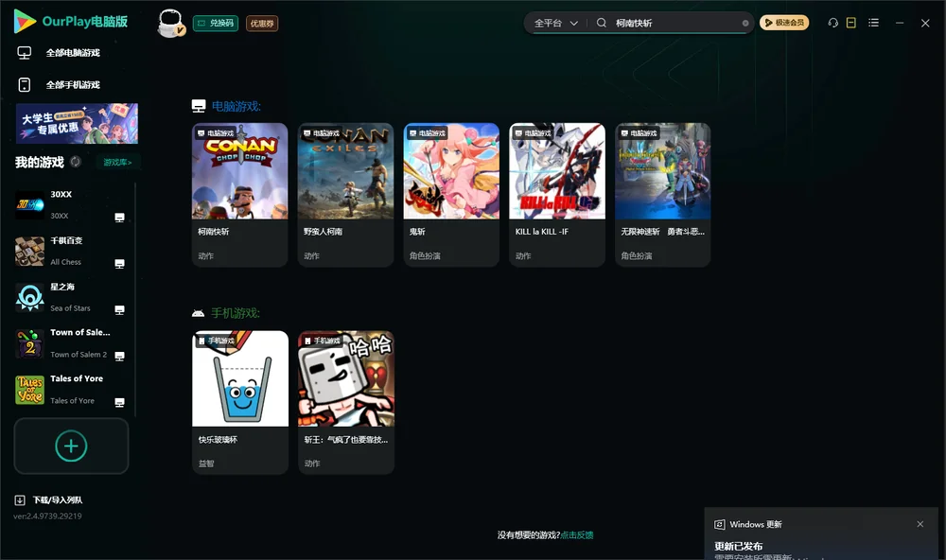Open the user avatar profile
946x560 pixels.
[x=170, y=24]
